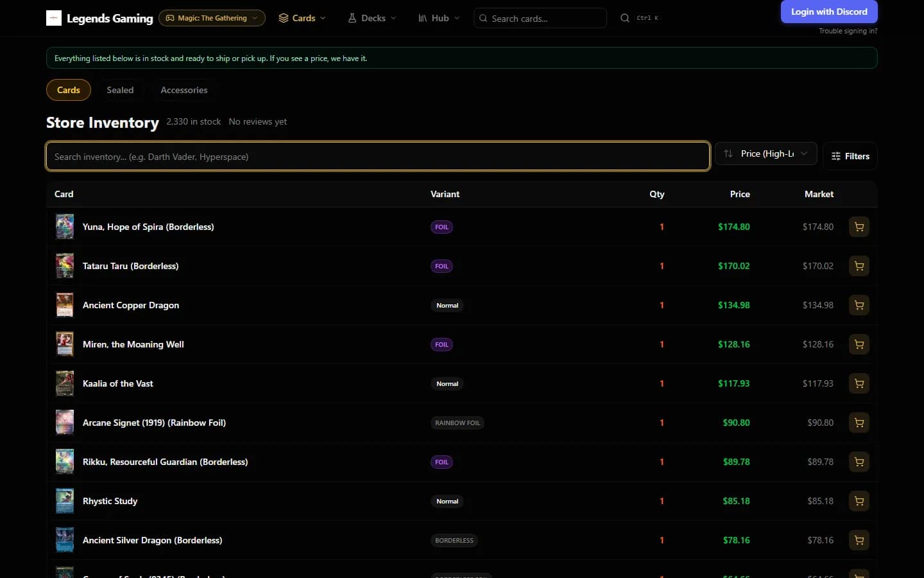Click the Legends Gaming site title
The height and width of the screenshot is (578, 924).
pyautogui.click(x=110, y=18)
